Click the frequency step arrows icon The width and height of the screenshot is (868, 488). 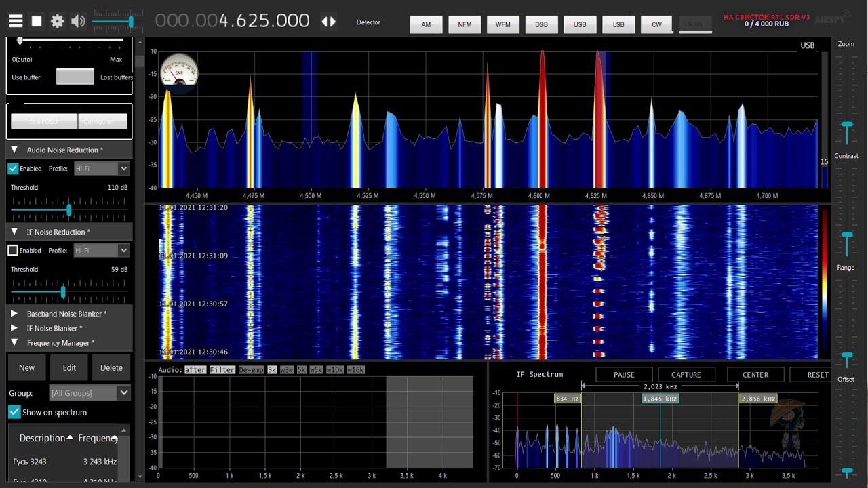328,21
